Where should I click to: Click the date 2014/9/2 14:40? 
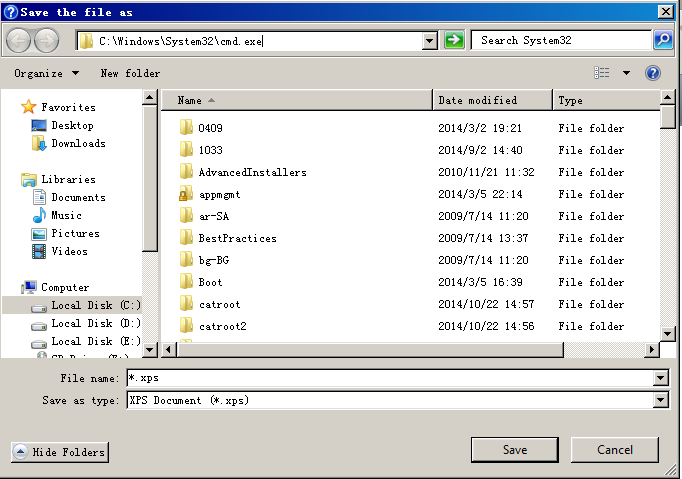(x=480, y=150)
